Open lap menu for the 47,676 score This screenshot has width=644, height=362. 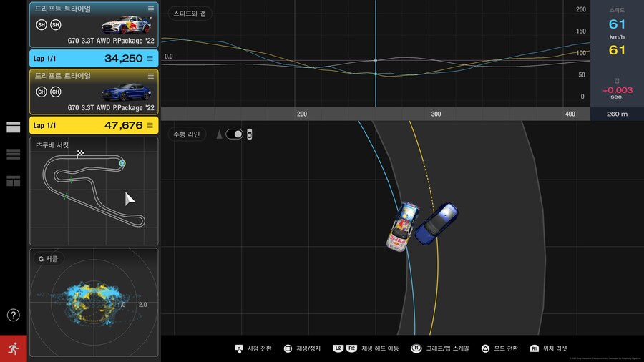150,125
